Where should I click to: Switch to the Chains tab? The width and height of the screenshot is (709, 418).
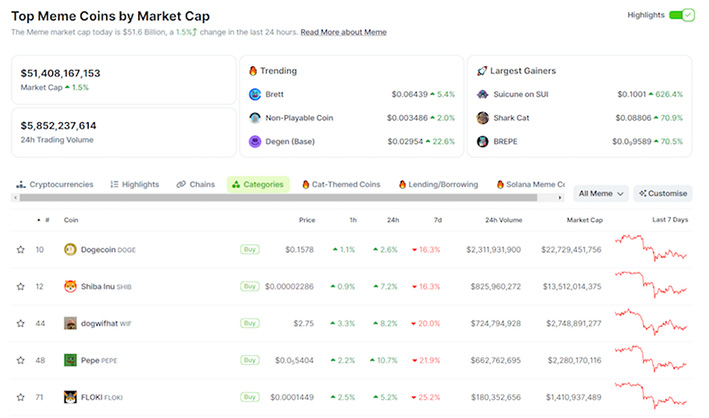pyautogui.click(x=196, y=185)
